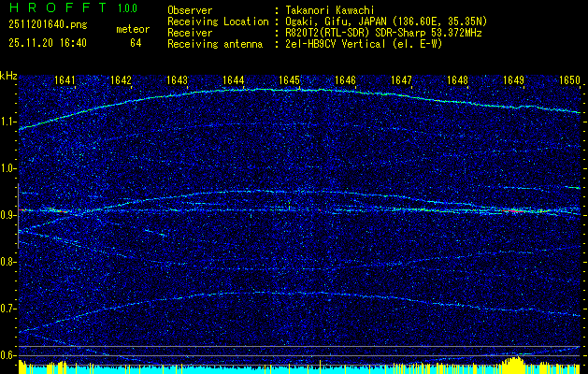588x374 pixels.
Task: Click the 1650 time marker
Action: [569, 80]
